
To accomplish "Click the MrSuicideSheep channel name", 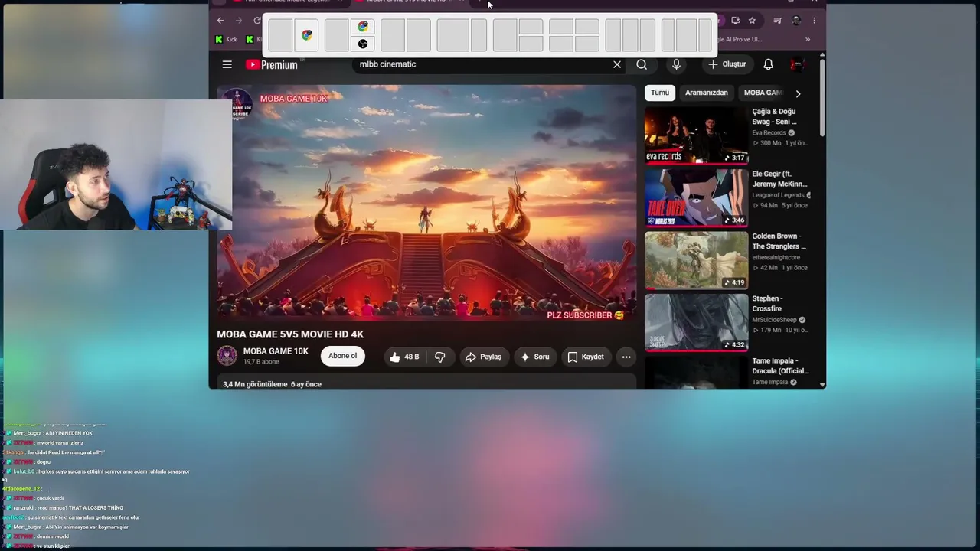I will pos(775,319).
